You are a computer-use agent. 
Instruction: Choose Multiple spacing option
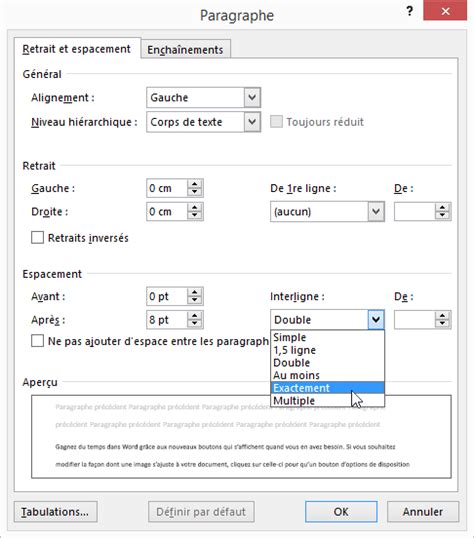point(327,400)
